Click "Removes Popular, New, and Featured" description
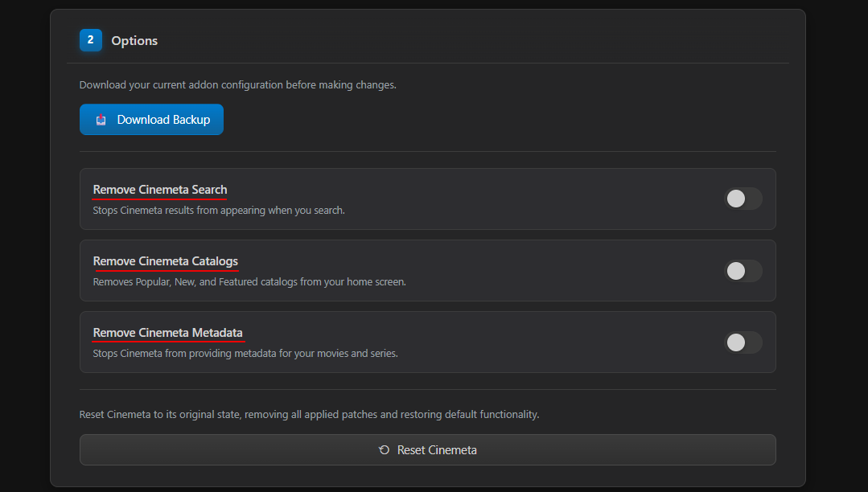The height and width of the screenshot is (492, 868). pos(249,282)
